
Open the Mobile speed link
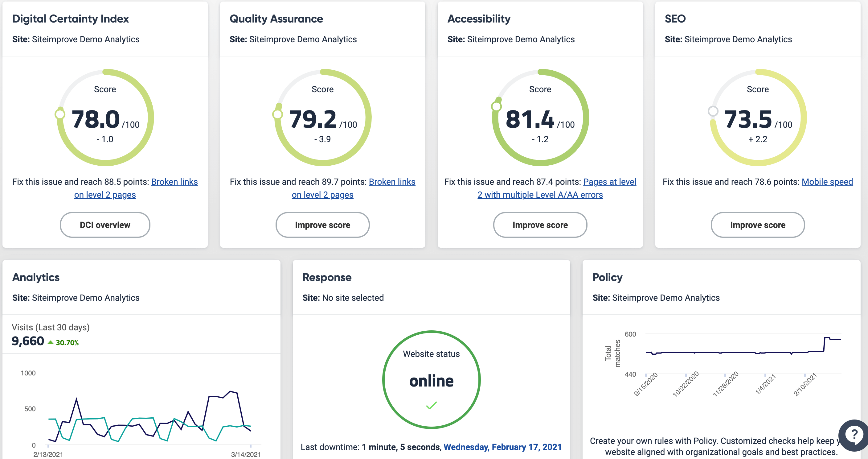click(x=827, y=182)
